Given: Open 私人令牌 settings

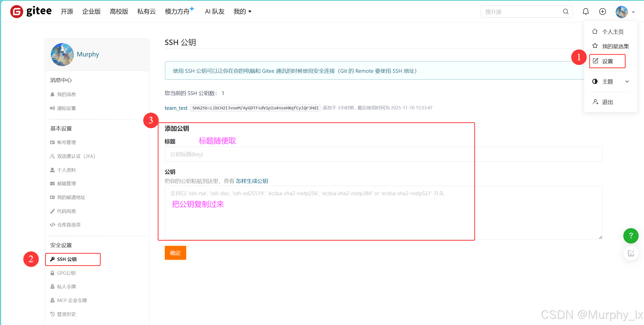Looking at the screenshot, I should tap(66, 286).
